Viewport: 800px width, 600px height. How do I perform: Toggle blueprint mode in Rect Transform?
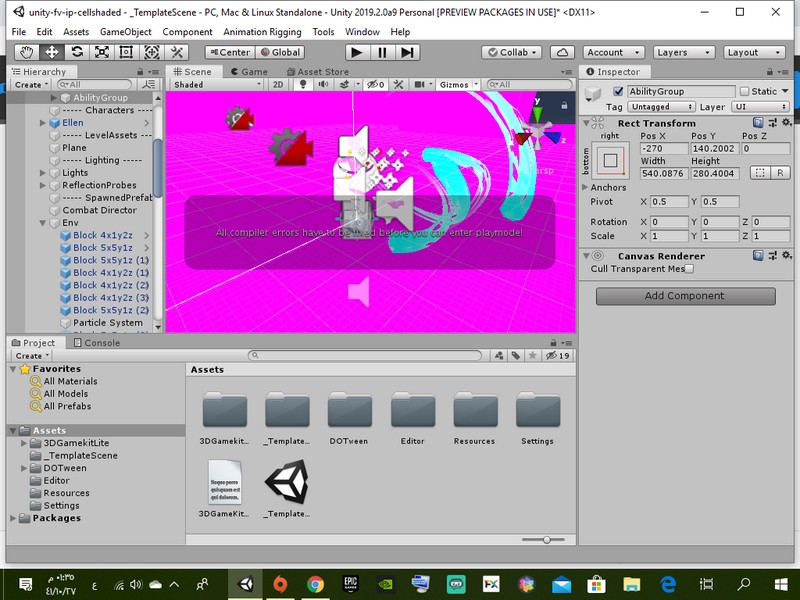[760, 173]
